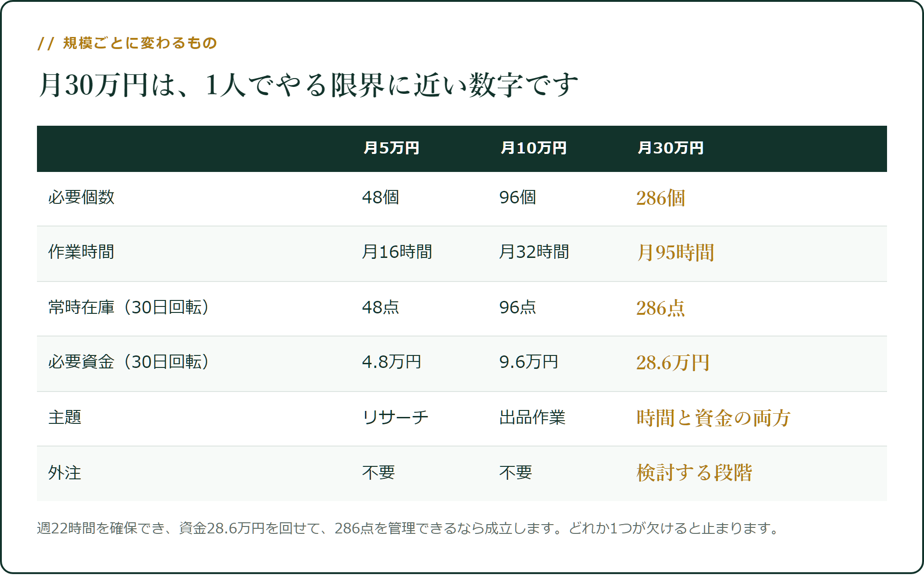Click 不要 in the 月10万円 column
The image size is (924, 575).
[x=516, y=473]
